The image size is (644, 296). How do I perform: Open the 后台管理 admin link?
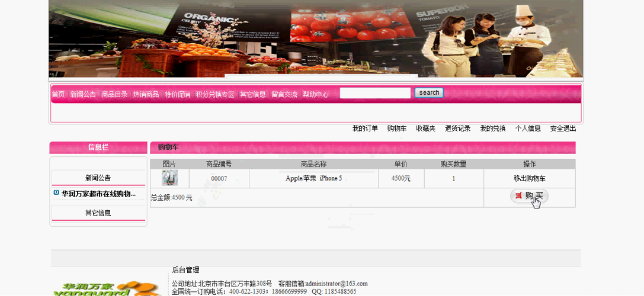click(x=185, y=270)
